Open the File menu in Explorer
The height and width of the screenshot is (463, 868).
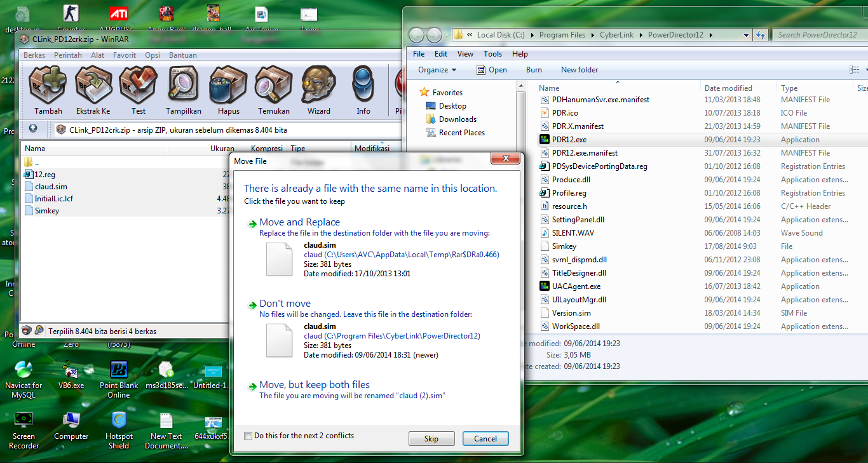[x=419, y=54]
